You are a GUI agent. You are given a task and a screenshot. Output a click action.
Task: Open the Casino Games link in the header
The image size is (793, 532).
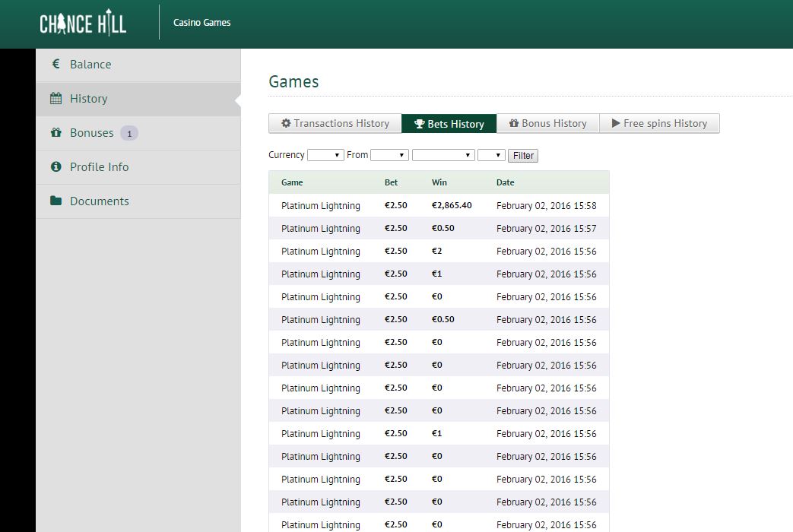tap(201, 22)
